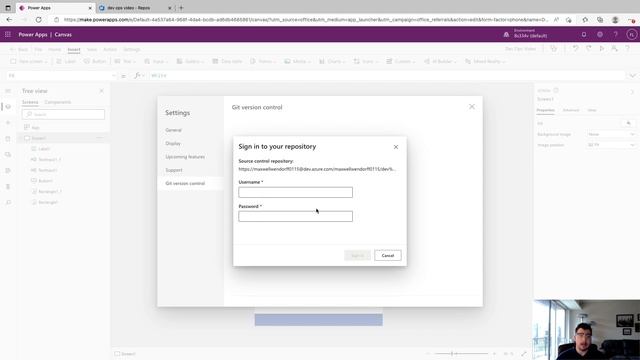
Task: Expand the Text dropdown in the ribbon
Action: click(x=125, y=61)
